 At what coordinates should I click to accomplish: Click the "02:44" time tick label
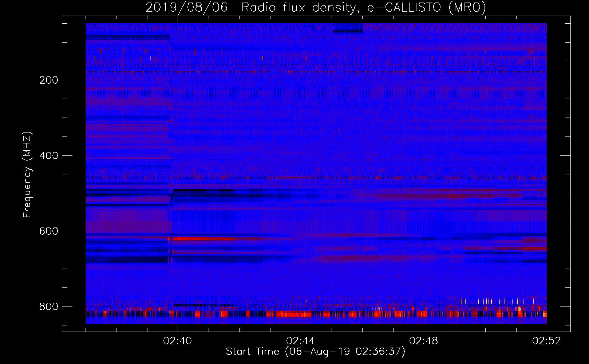[300, 341]
